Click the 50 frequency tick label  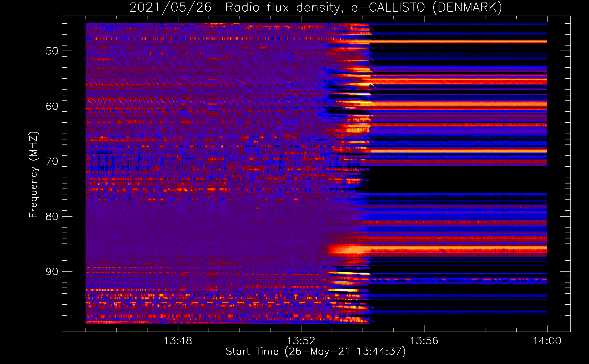pyautogui.click(x=52, y=51)
